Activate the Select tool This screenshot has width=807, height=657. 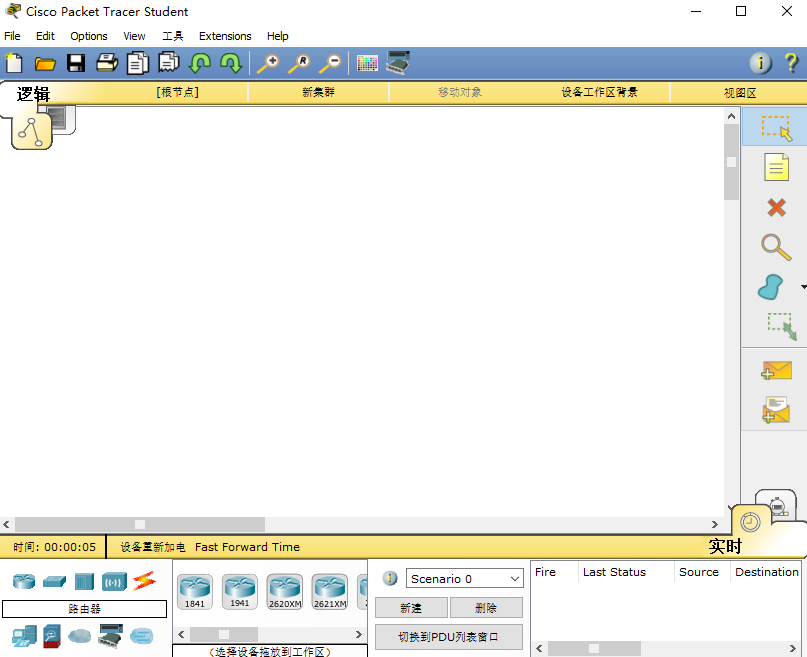[776, 128]
